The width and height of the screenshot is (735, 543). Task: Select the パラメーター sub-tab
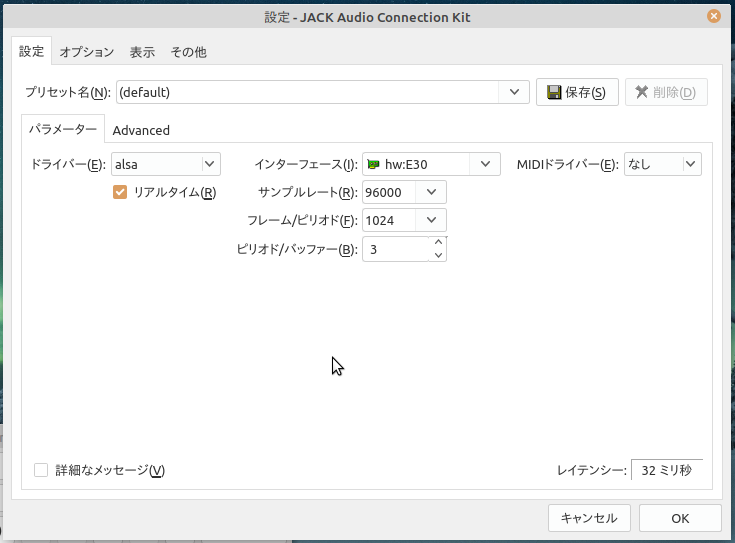coord(63,128)
